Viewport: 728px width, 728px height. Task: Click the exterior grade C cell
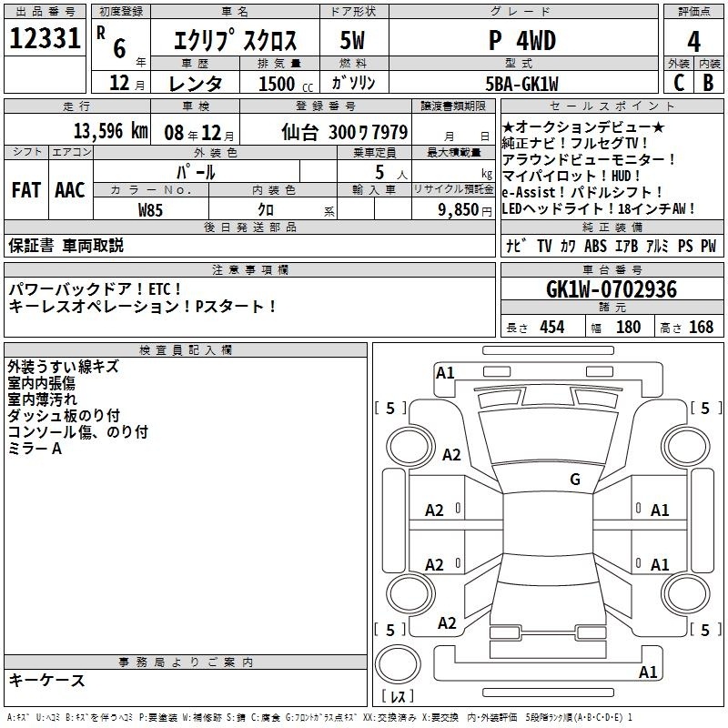[x=677, y=82]
